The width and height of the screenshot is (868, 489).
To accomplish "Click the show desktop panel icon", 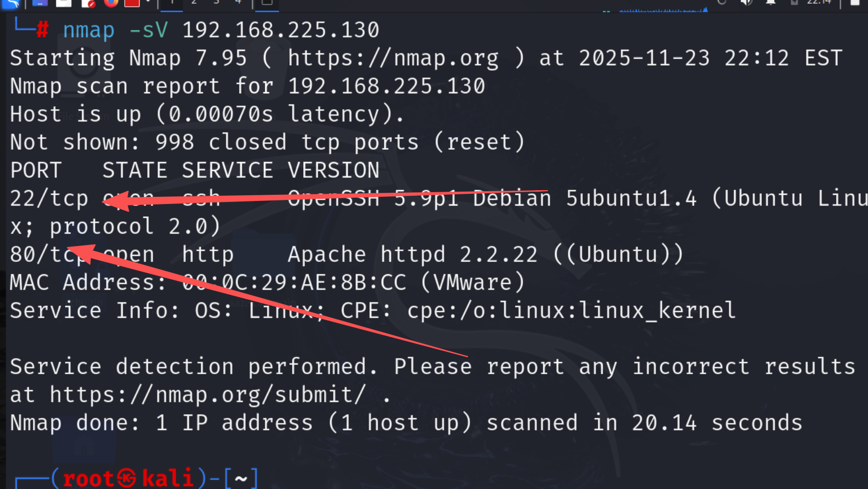I will tap(40, 3).
